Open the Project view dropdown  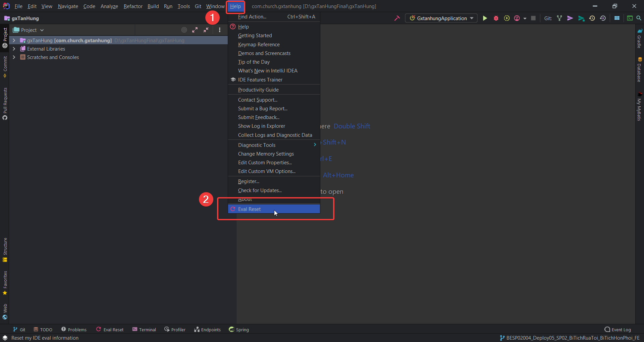pos(29,30)
